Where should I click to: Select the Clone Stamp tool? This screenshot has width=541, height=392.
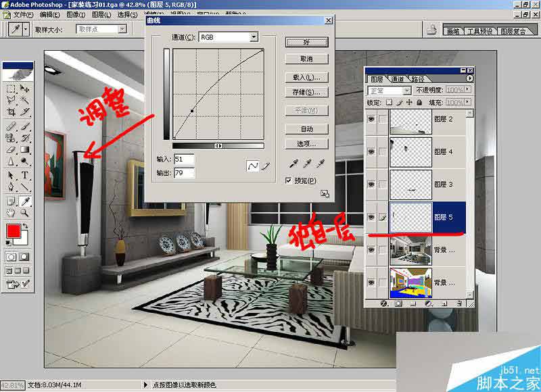(11, 138)
